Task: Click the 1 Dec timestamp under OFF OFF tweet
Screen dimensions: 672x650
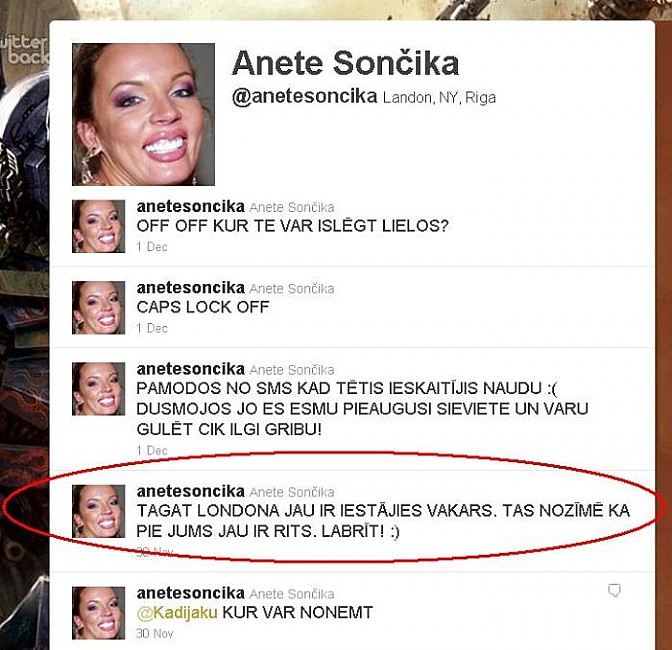Action: click(152, 247)
